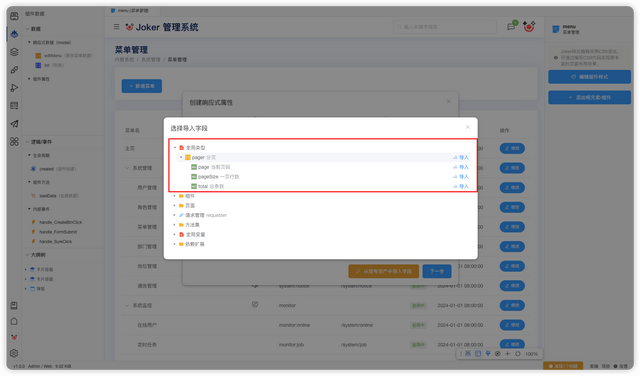Collapse the 大纲树 section in sidebar
The width and height of the screenshot is (640, 376).
[x=27, y=255]
